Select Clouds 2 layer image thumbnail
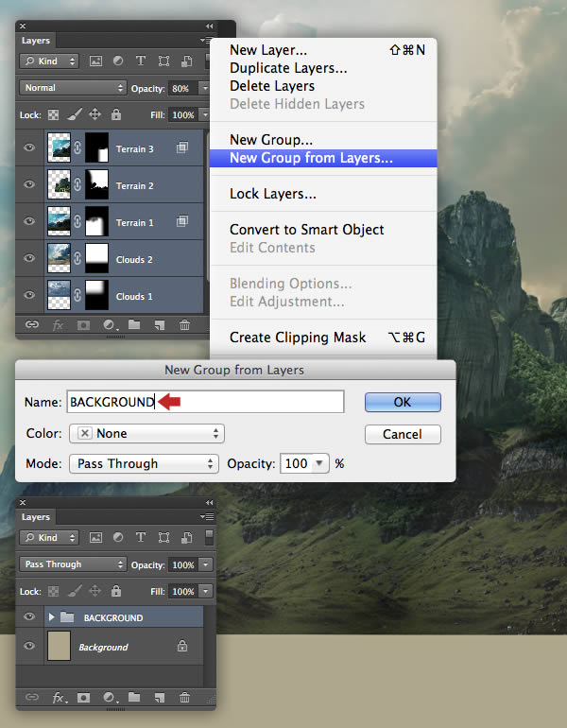The height and width of the screenshot is (728, 567). click(59, 258)
